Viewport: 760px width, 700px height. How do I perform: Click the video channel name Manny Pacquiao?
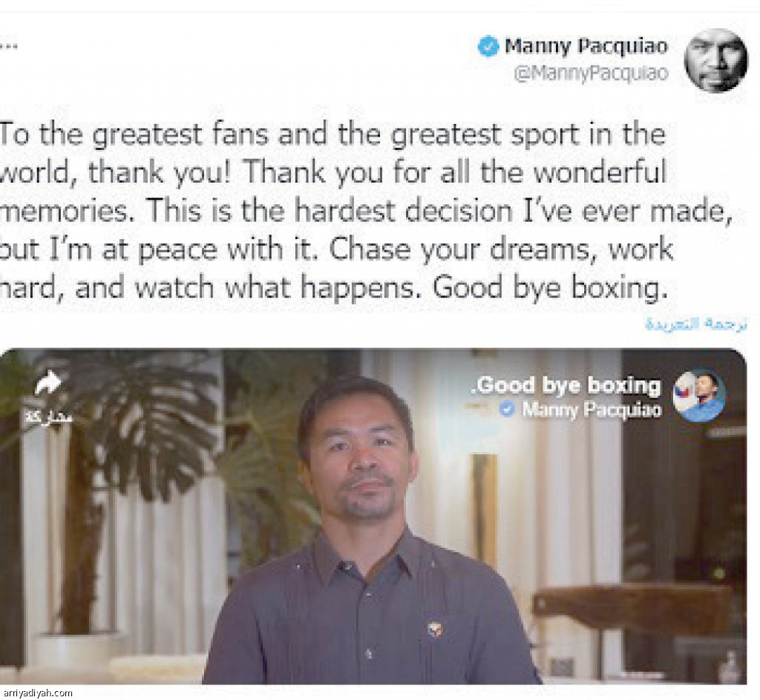(592, 410)
